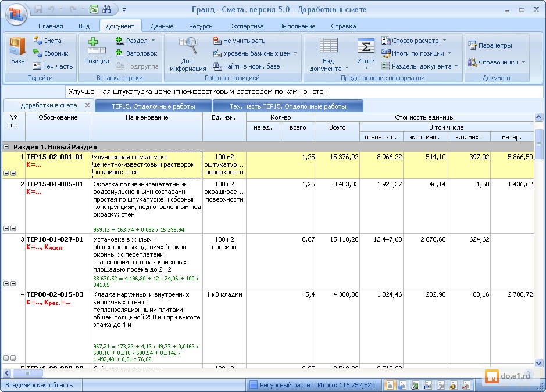Switch to the Вид ribbon tab
The height and width of the screenshot is (392, 546).
click(84, 26)
